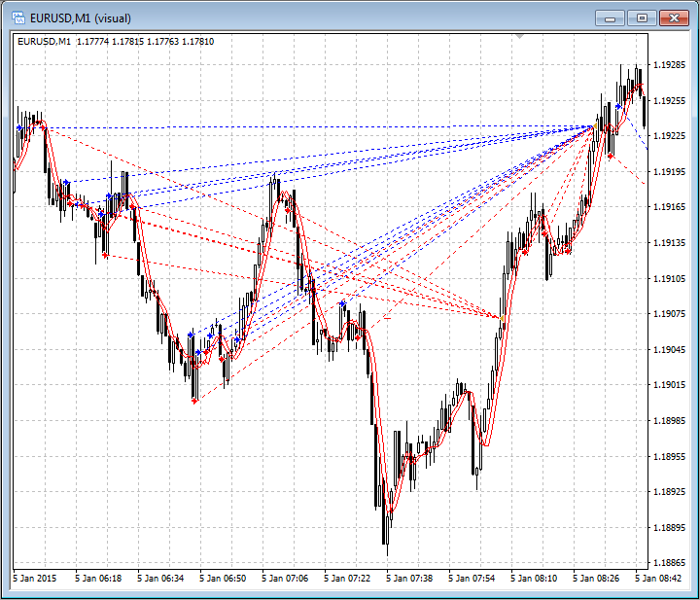Click price label 1.19225 on scale
Screen dimensions: 700x600
(x=669, y=136)
